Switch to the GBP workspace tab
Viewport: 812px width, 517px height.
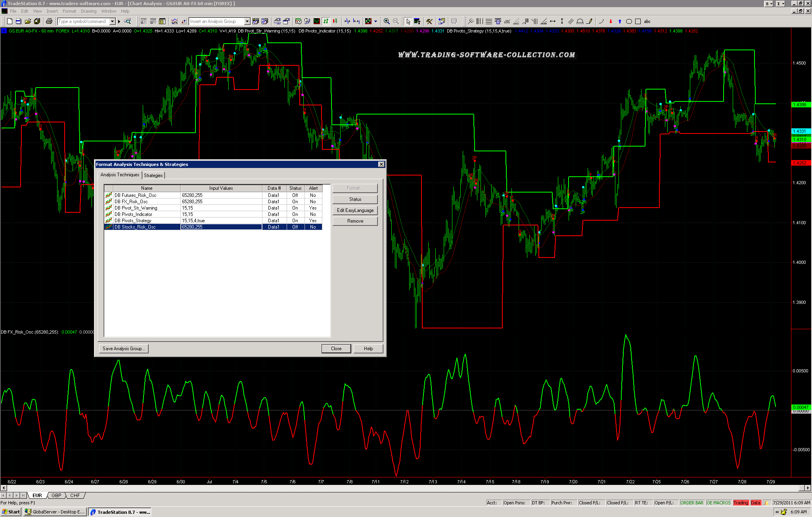(56, 496)
